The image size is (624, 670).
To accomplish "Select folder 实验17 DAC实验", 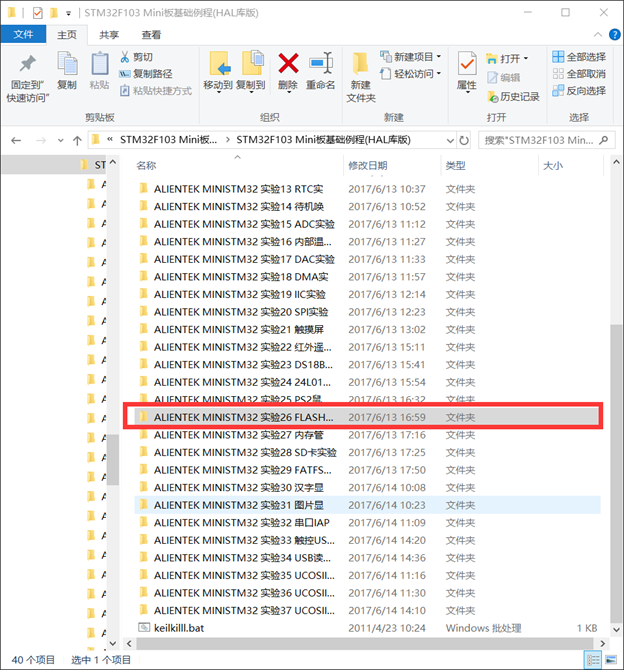I will click(368, 259).
